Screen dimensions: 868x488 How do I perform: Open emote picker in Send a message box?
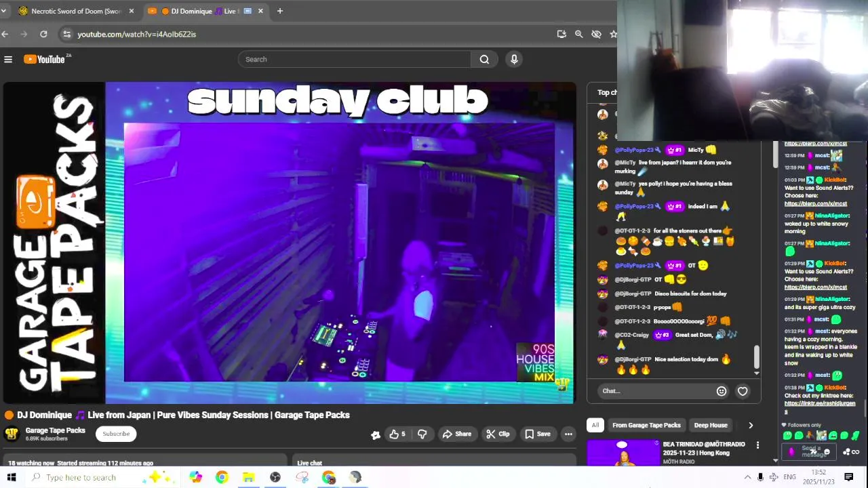827,452
